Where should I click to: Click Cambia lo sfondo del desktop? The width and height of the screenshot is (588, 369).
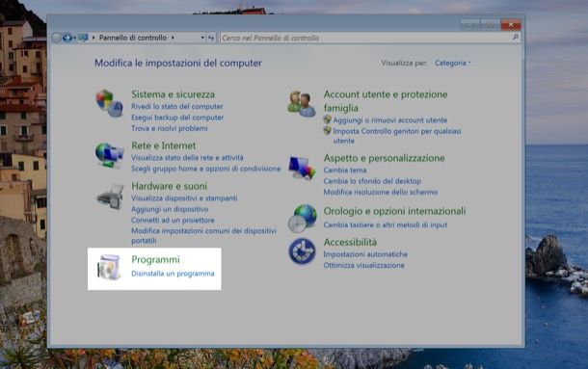372,181
